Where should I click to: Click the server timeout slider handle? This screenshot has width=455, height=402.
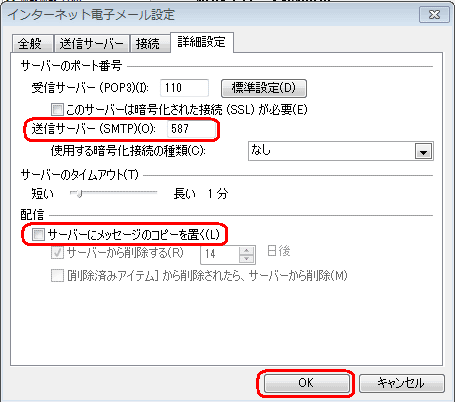(79, 193)
